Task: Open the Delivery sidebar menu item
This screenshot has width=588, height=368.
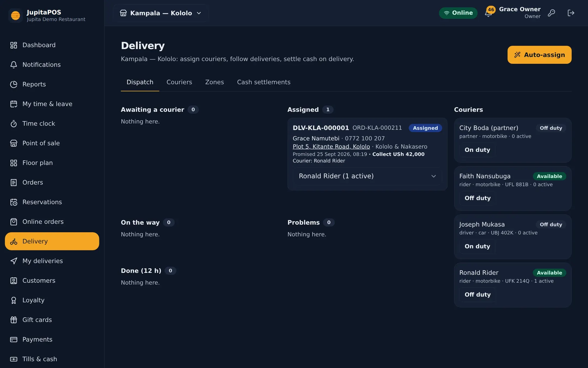Action: (x=52, y=241)
